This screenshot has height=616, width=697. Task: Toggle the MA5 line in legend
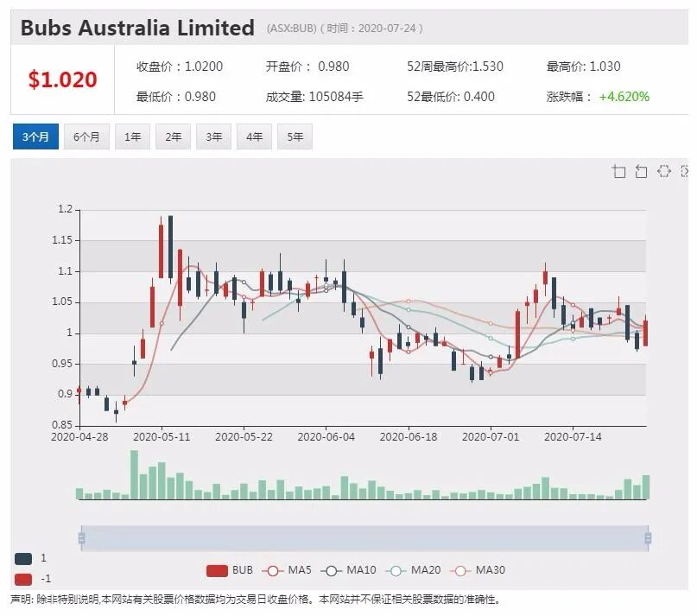point(287,570)
